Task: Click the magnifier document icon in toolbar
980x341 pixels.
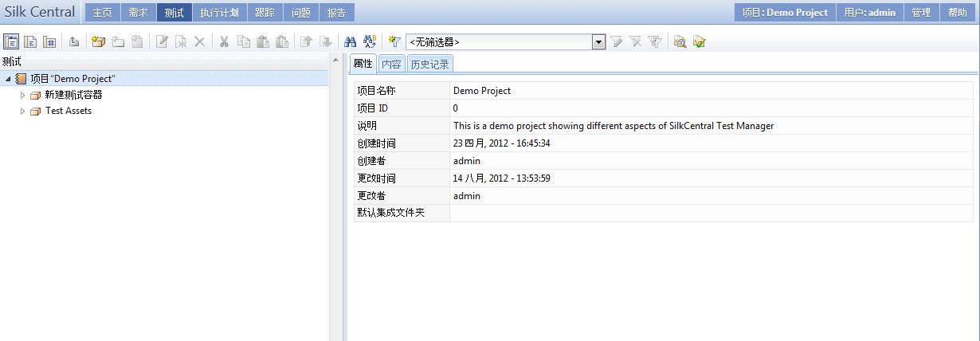Action: point(680,42)
